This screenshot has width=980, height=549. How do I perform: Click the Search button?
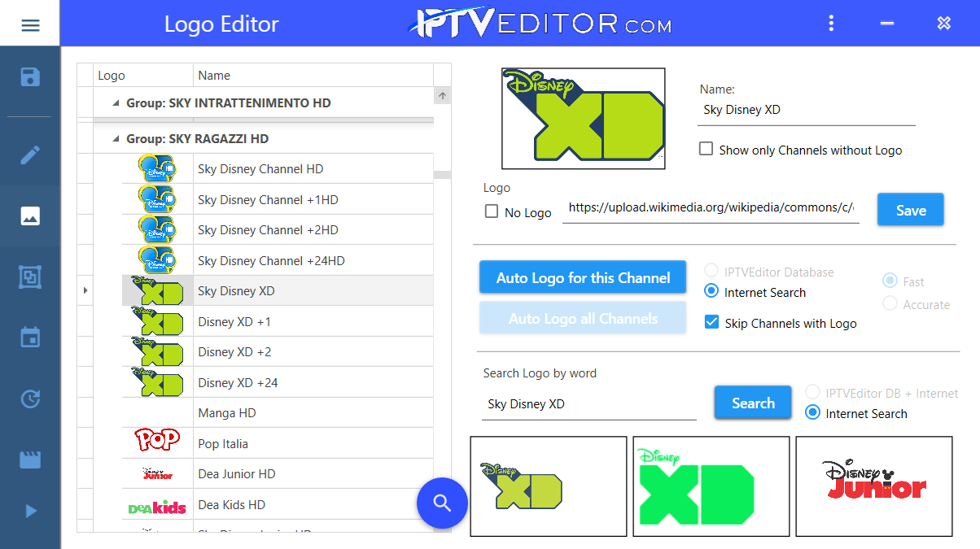tap(753, 403)
